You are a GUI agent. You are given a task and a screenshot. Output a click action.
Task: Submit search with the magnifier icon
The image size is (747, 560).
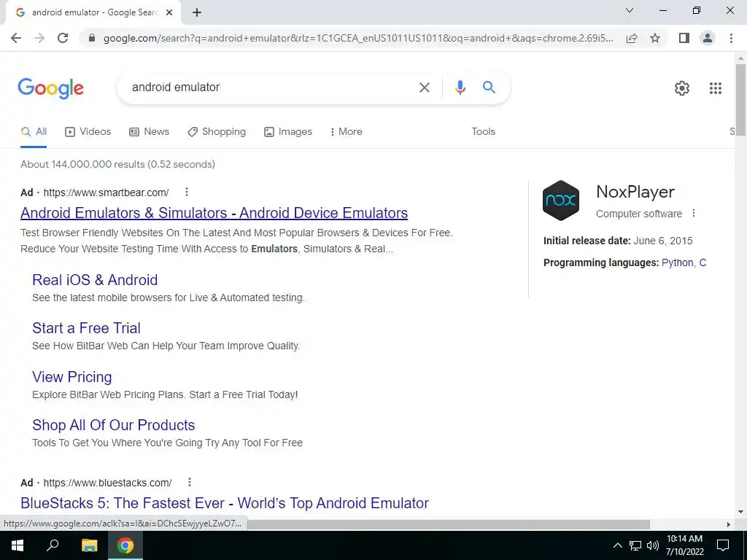click(489, 87)
